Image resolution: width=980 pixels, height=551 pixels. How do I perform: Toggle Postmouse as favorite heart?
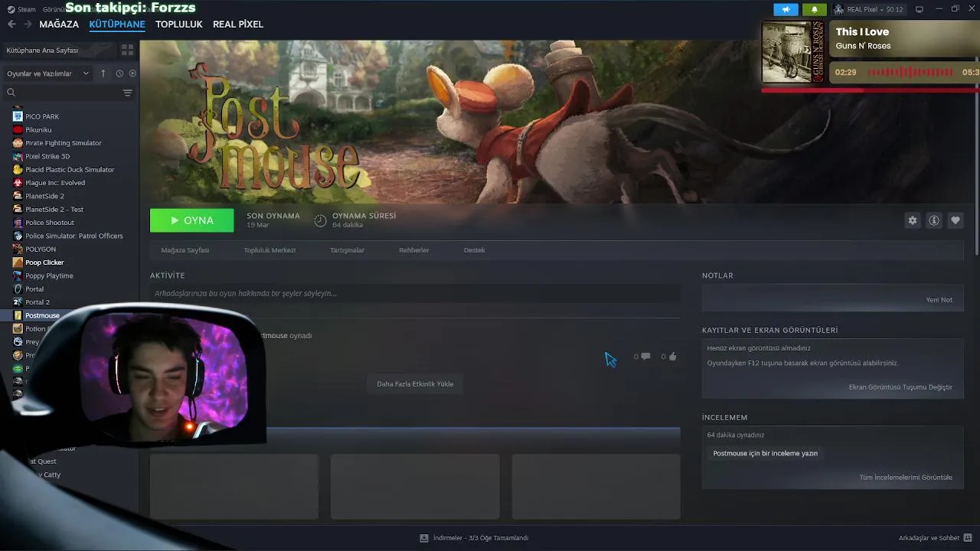pyautogui.click(x=955, y=220)
